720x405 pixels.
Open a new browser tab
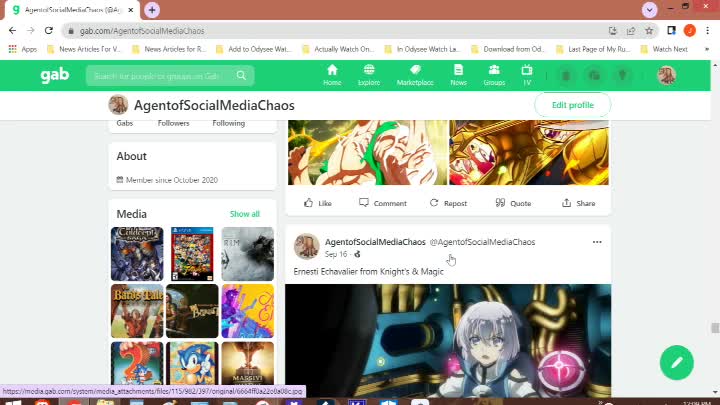pos(152,10)
